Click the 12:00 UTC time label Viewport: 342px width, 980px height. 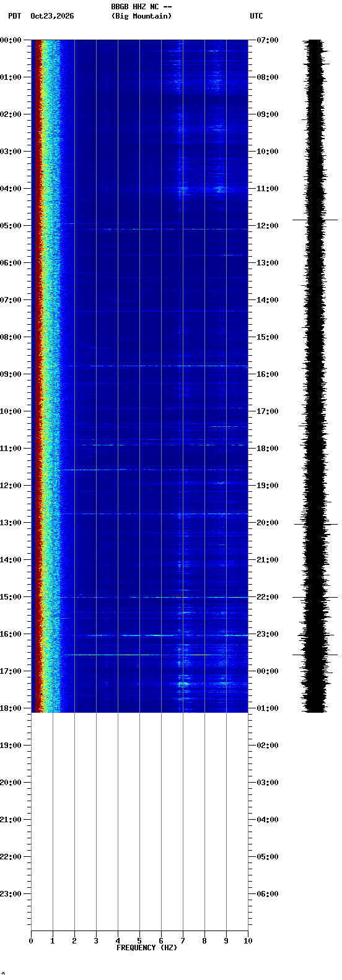(268, 226)
